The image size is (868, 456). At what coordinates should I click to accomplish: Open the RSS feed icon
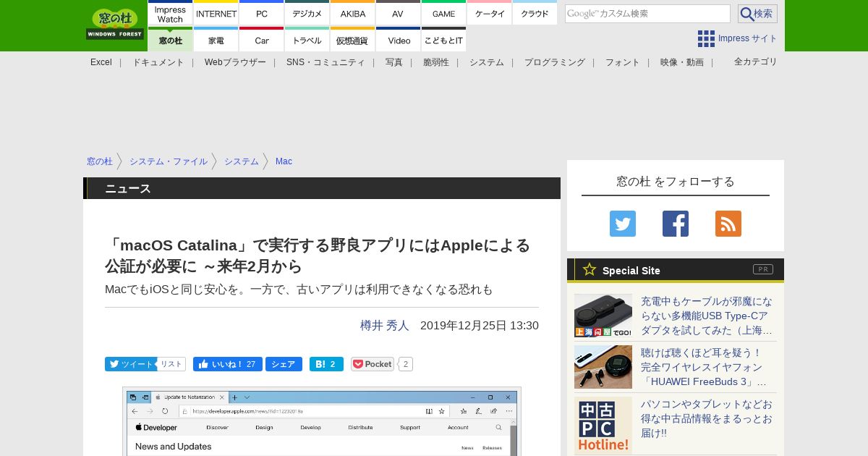[x=728, y=224]
